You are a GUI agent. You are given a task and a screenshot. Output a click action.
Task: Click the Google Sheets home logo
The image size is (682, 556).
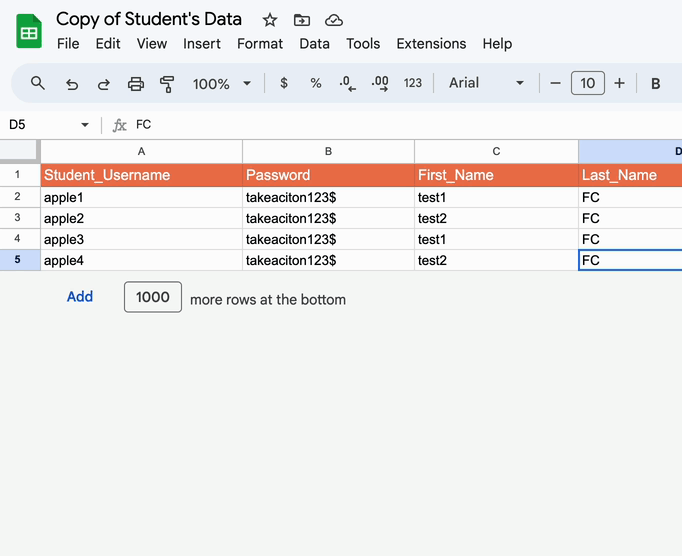[x=29, y=32]
